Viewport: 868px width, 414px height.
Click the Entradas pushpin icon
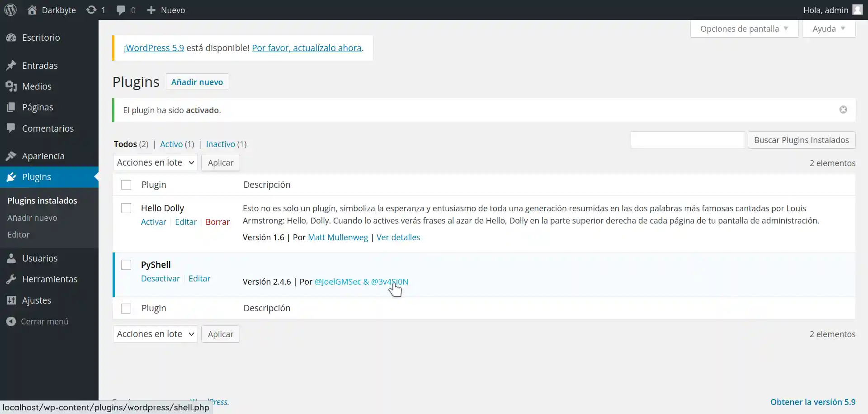click(x=11, y=66)
